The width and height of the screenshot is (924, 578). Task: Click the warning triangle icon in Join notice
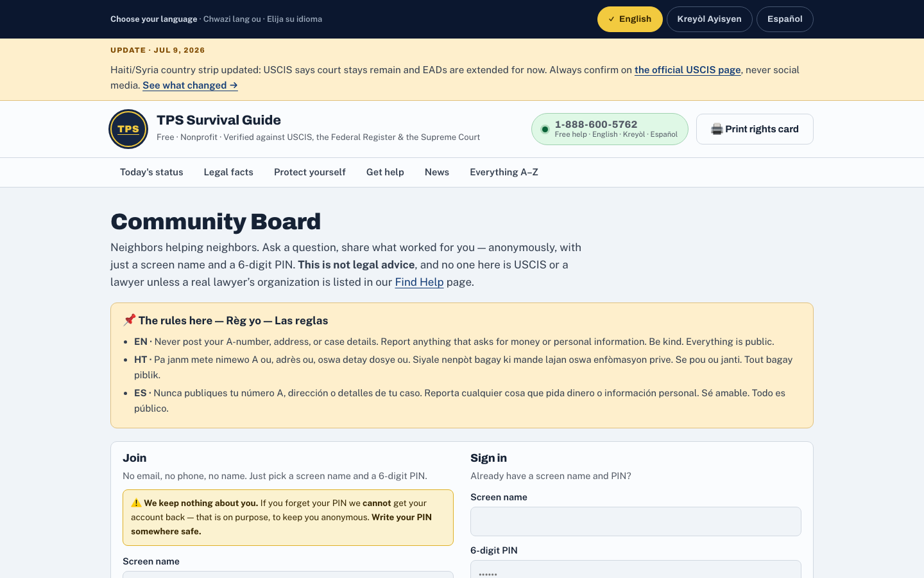pyautogui.click(x=136, y=503)
